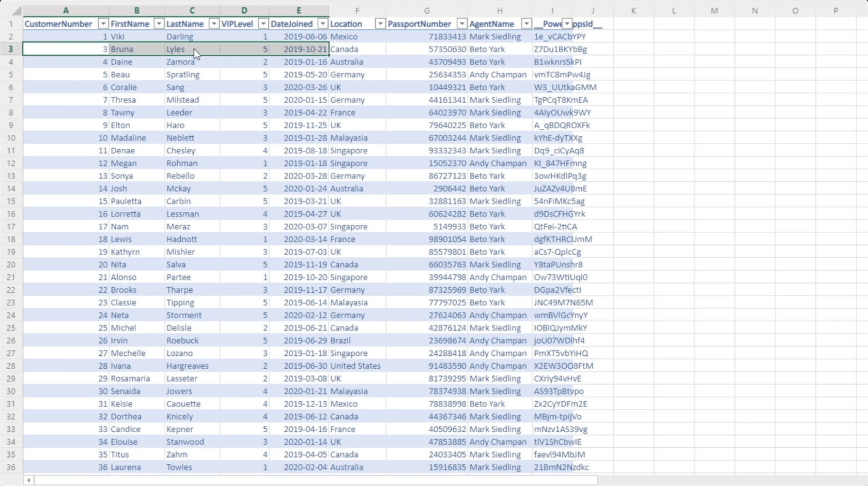
Task: Select the column F header
Action: [357, 10]
